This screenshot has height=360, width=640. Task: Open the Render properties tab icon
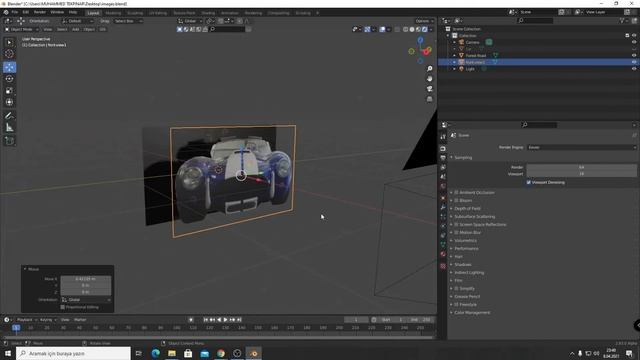pos(443,149)
